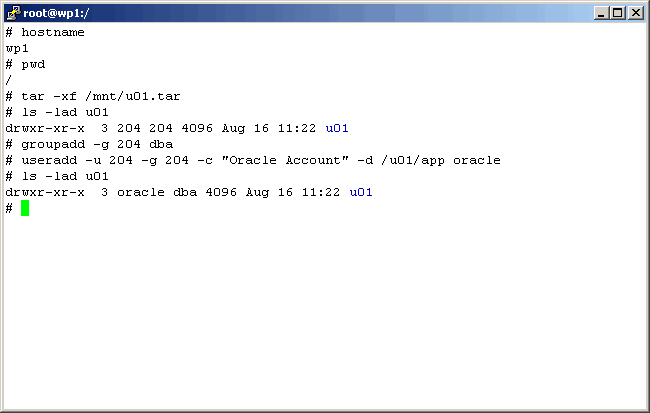Click the wp1 hostname output
This screenshot has height=413, width=650.
(17, 48)
